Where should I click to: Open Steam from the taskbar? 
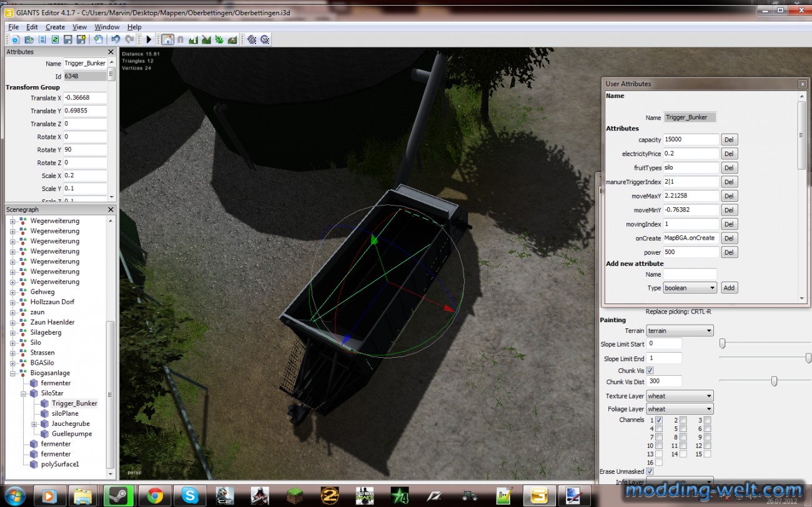[x=119, y=496]
